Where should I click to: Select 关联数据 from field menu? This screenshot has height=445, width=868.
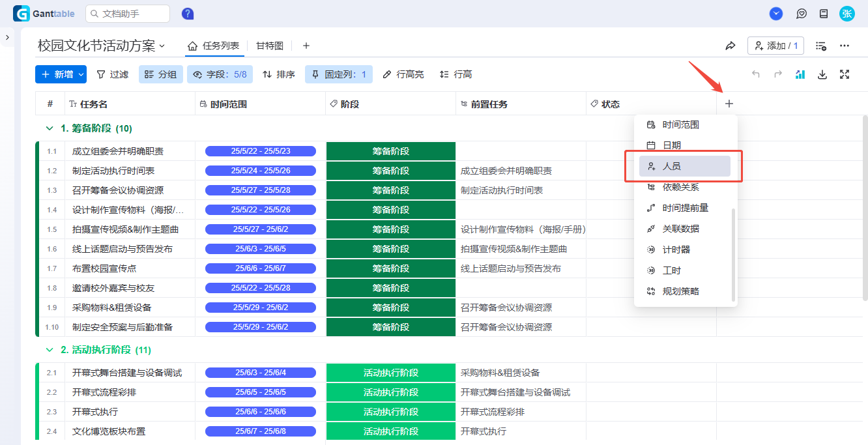click(x=685, y=229)
